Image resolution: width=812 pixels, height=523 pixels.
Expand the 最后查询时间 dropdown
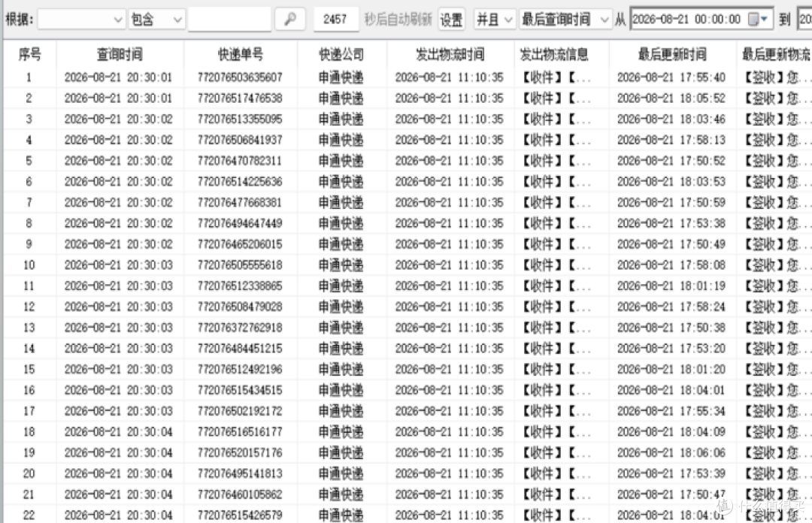tap(565, 20)
